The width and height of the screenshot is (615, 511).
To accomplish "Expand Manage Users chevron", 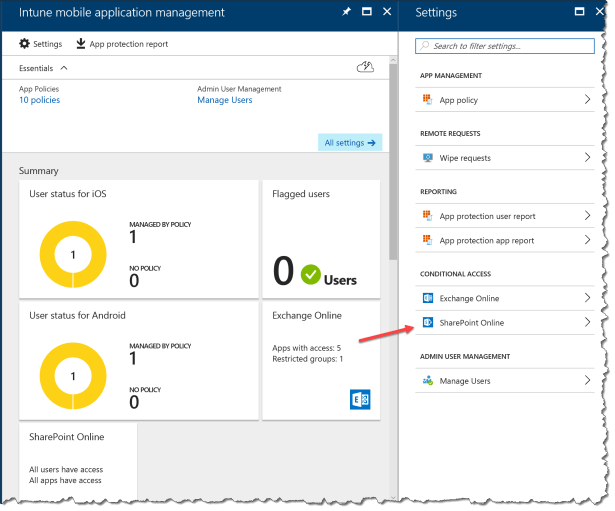I will click(587, 380).
